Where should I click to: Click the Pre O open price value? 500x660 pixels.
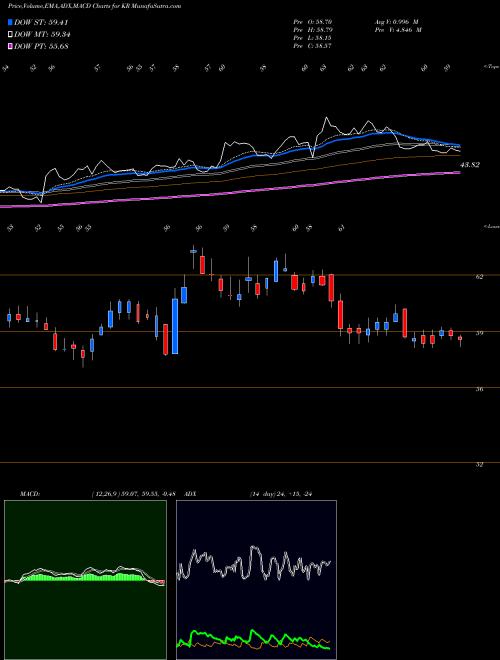point(314,22)
